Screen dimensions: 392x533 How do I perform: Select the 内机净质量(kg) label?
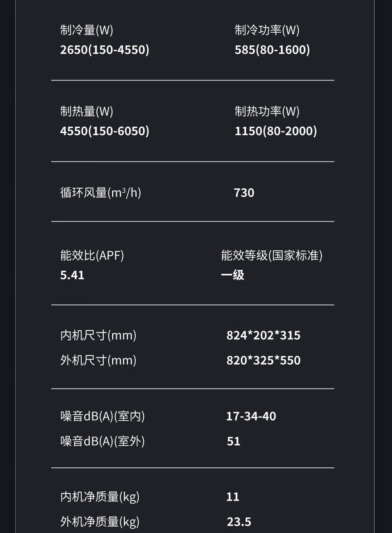100,497
